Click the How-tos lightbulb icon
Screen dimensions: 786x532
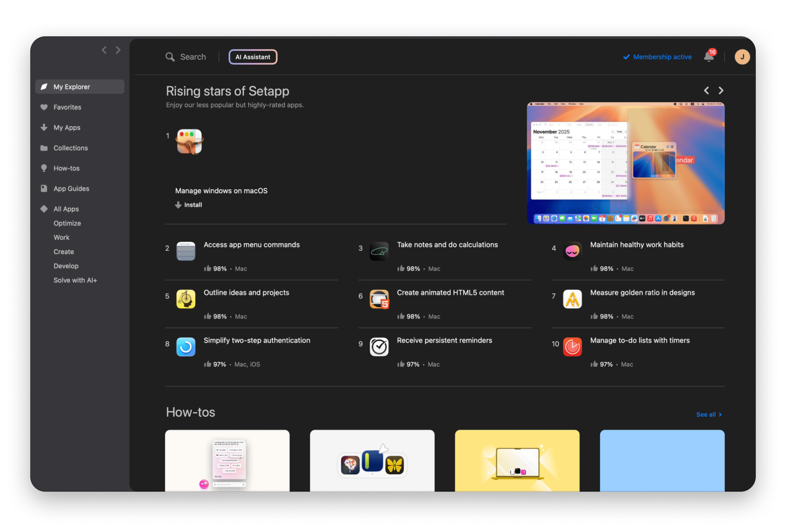click(44, 168)
